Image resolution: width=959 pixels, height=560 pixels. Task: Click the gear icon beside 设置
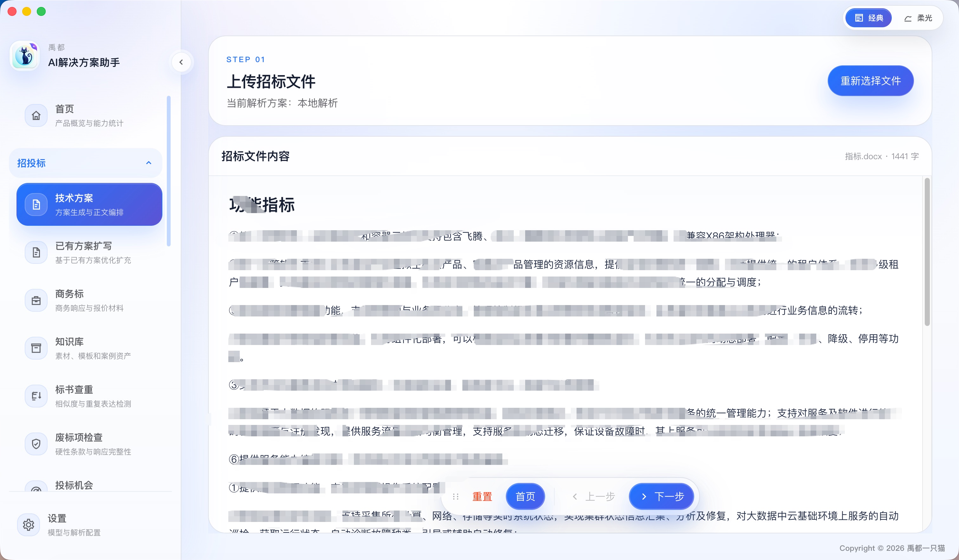[29, 525]
